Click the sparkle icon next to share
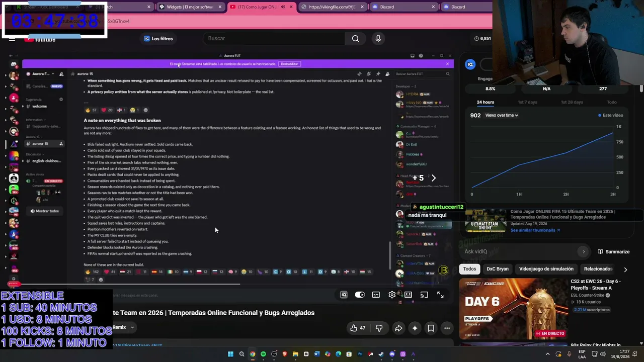This screenshot has width=644, height=362. point(415,328)
